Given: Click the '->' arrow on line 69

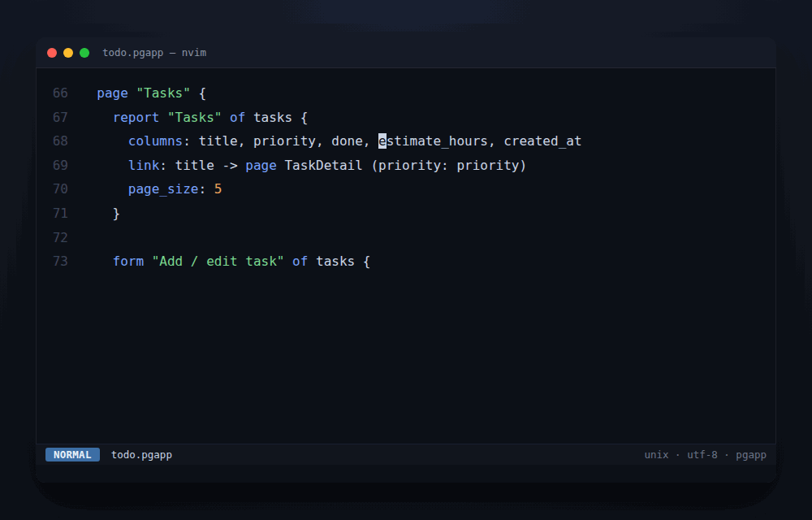Looking at the screenshot, I should pos(230,166).
